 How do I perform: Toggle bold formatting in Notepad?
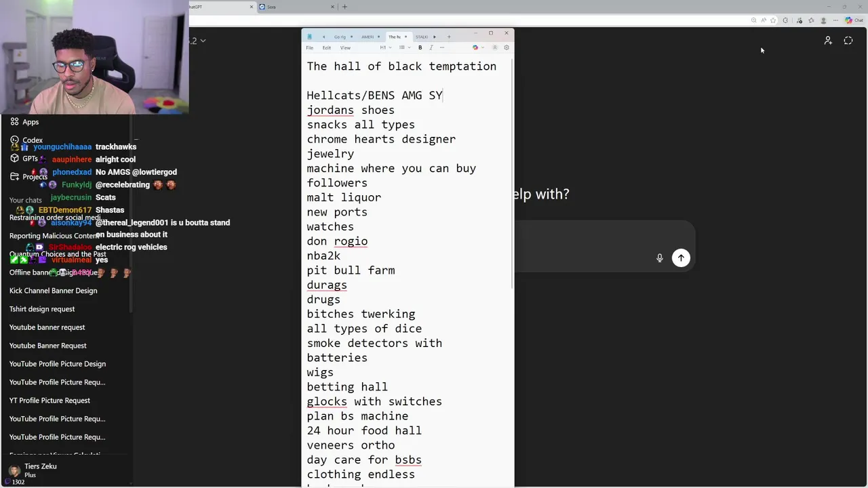click(420, 47)
